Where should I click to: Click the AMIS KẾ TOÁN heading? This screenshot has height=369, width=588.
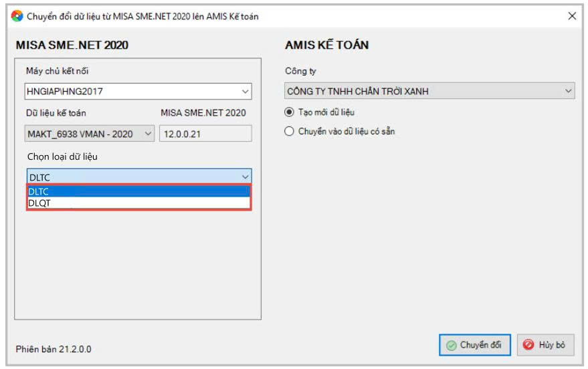[x=326, y=45]
